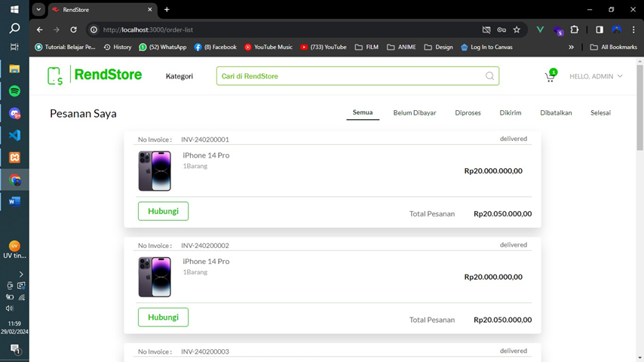Switch to Diproses tab
The height and width of the screenshot is (362, 644).
tap(468, 112)
